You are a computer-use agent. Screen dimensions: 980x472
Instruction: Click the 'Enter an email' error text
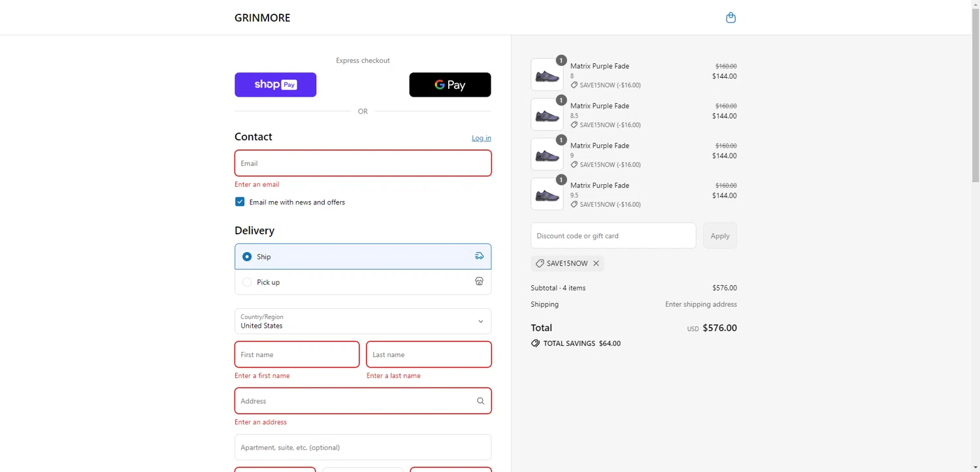[x=257, y=184]
